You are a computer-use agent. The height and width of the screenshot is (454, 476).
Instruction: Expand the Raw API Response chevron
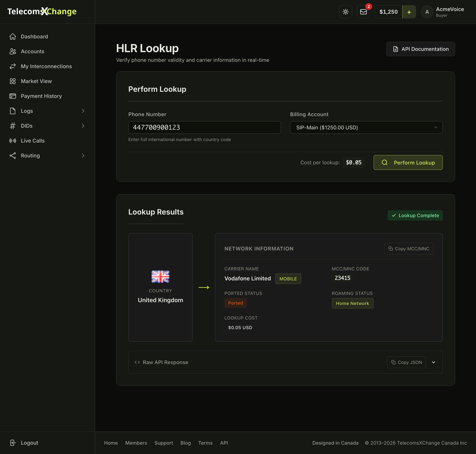tap(433, 362)
